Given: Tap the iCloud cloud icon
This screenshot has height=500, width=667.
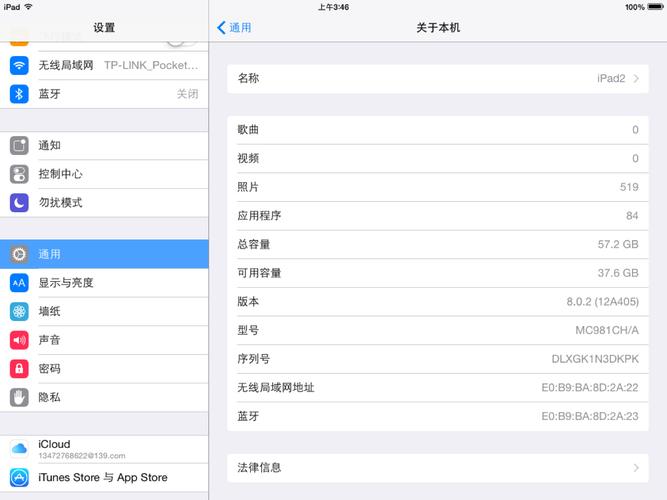Looking at the screenshot, I should [19, 449].
